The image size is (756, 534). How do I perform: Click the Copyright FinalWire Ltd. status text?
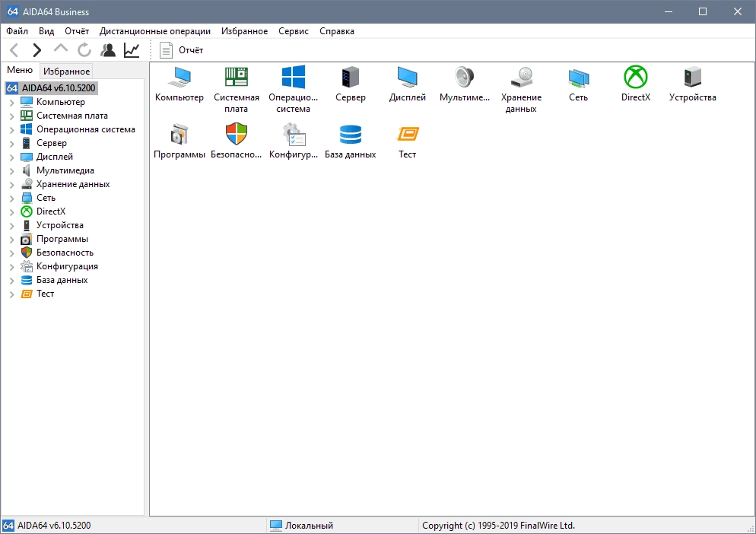click(x=498, y=526)
